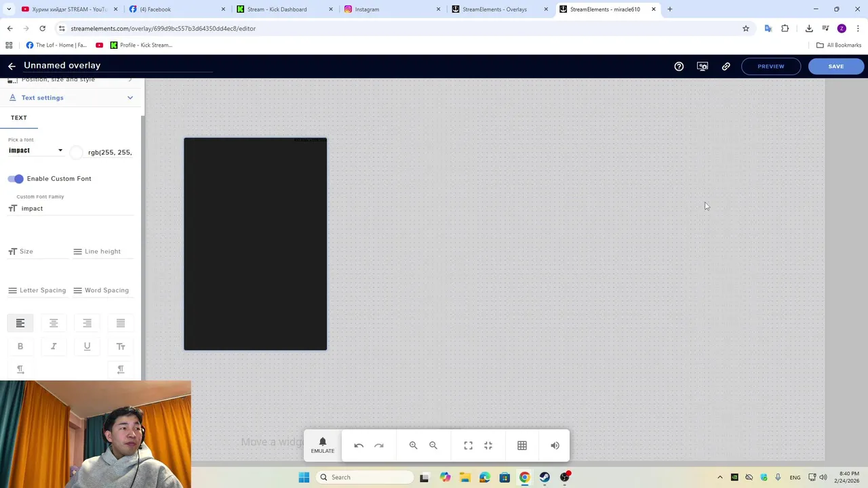Align text center
The height and width of the screenshot is (488, 868).
pyautogui.click(x=54, y=323)
